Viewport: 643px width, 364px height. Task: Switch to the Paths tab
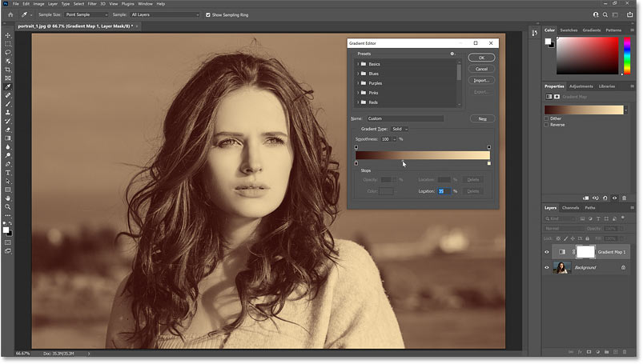[x=589, y=208]
